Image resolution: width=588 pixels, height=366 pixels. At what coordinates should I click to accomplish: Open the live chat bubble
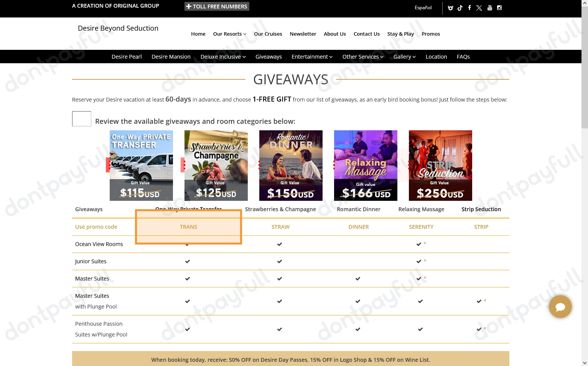coord(560,307)
